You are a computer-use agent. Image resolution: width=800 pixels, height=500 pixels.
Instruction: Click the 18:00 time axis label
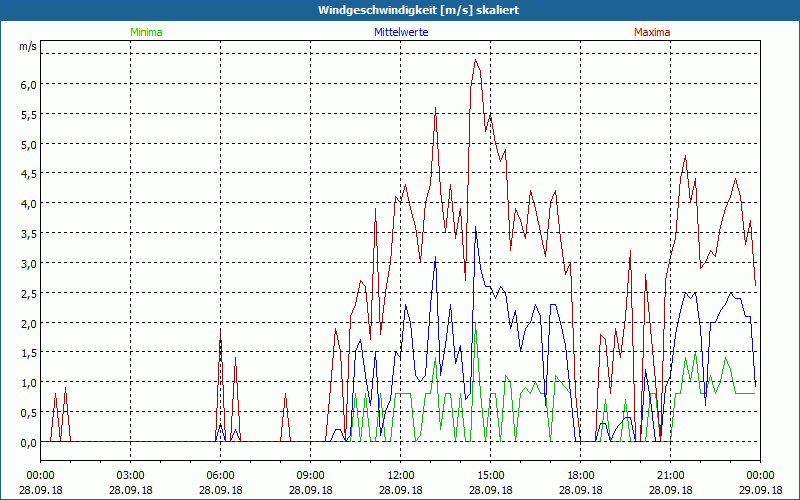(580, 475)
